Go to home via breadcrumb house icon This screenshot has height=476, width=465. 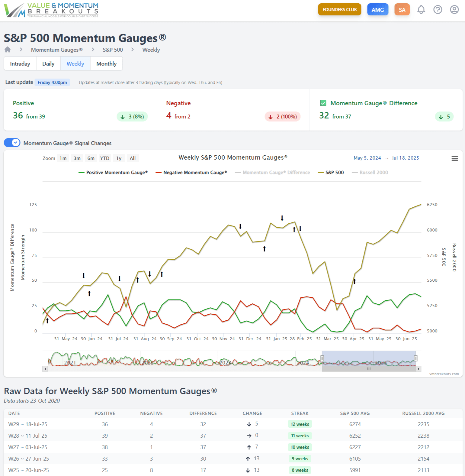pos(8,50)
